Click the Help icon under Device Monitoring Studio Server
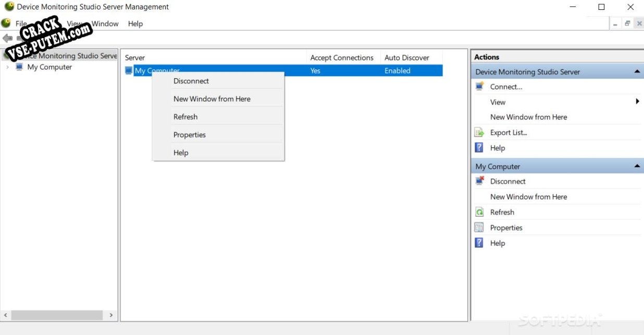644x335 pixels. pos(479,148)
